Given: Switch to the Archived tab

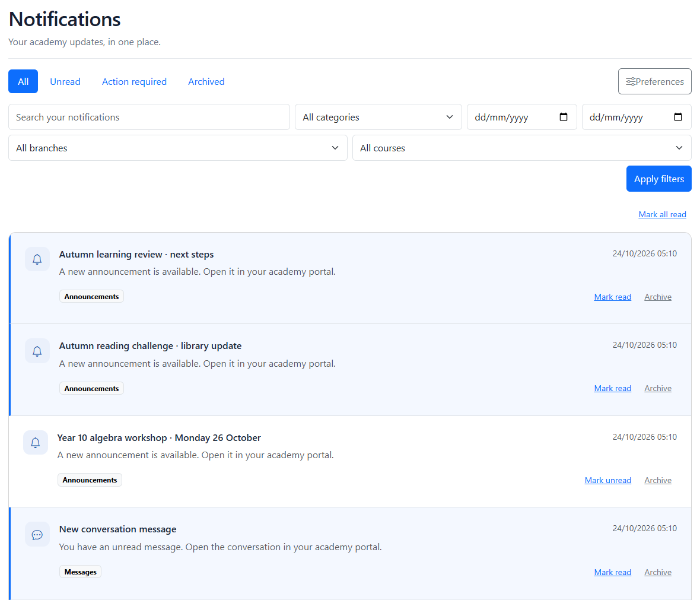Looking at the screenshot, I should [206, 81].
